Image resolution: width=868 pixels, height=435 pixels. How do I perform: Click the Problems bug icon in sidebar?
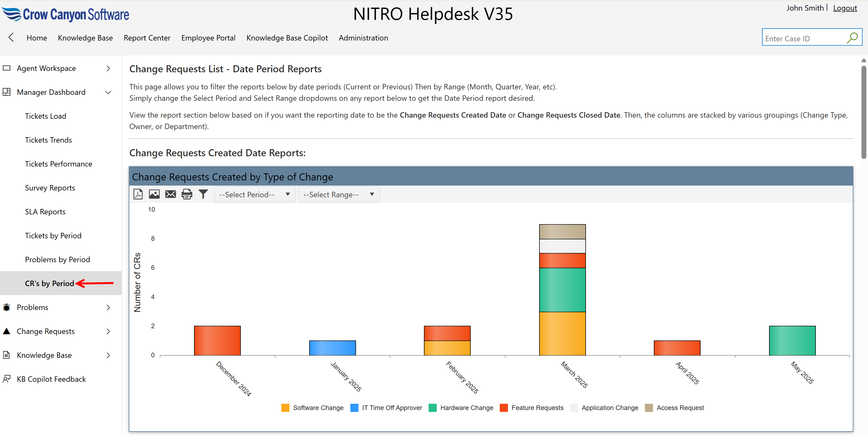coord(7,307)
